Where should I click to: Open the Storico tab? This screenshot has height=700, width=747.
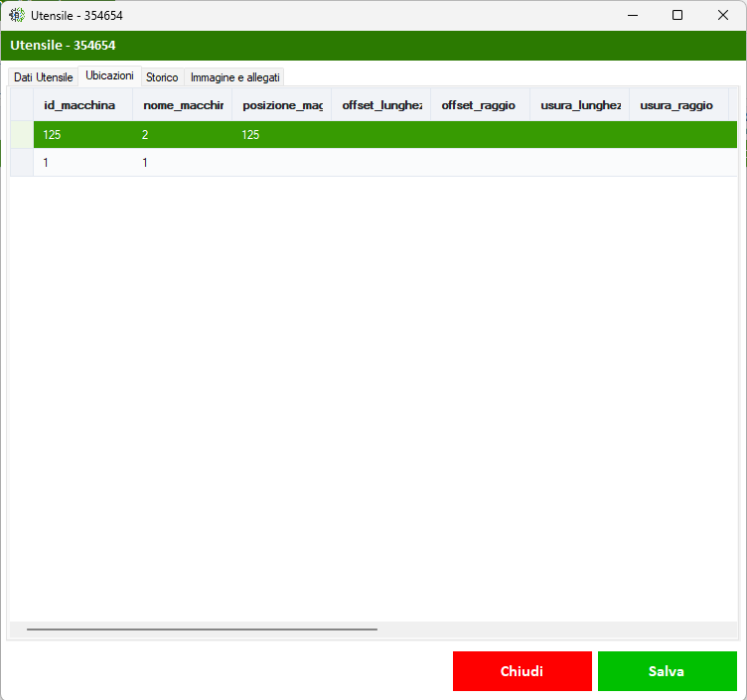pos(162,77)
